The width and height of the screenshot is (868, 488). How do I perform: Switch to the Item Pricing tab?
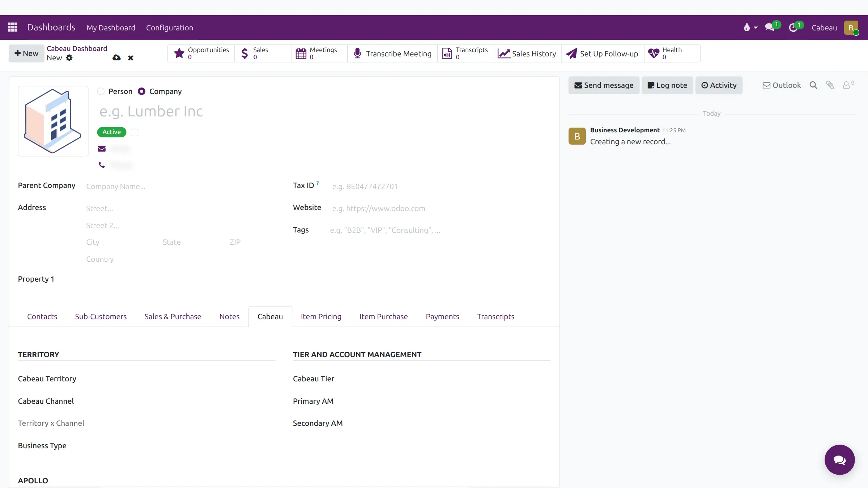coord(321,317)
